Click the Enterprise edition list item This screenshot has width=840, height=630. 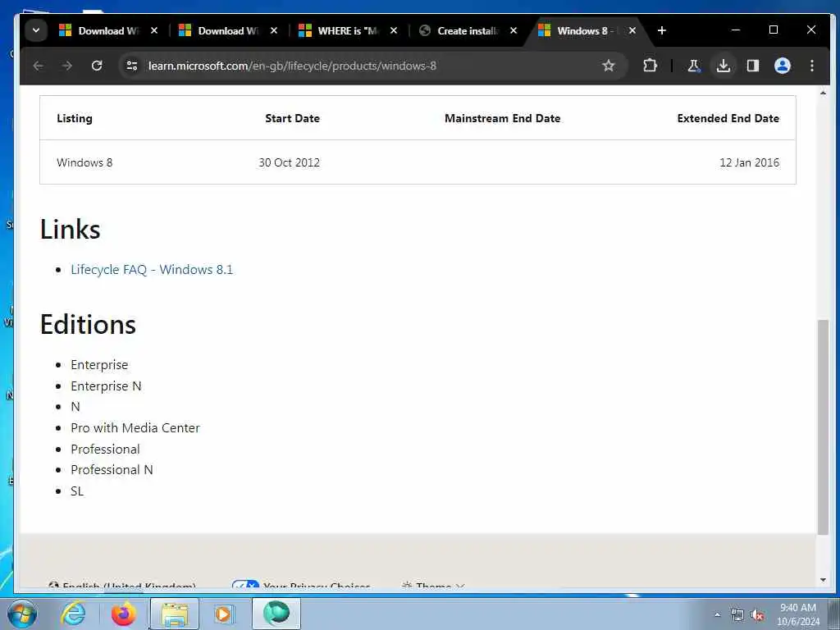point(99,365)
